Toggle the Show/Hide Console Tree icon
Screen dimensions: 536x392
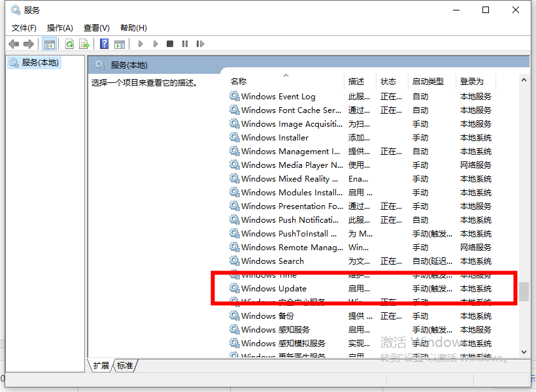49,44
